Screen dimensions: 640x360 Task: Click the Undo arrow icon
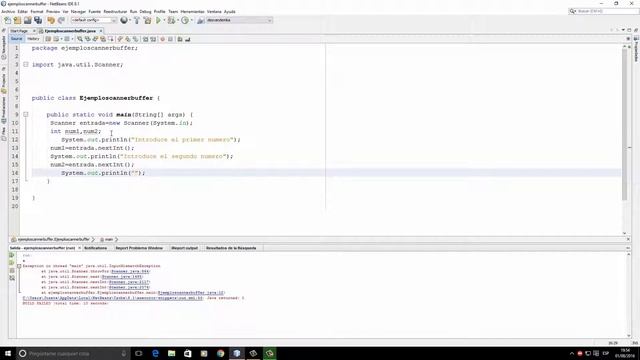pos(51,20)
